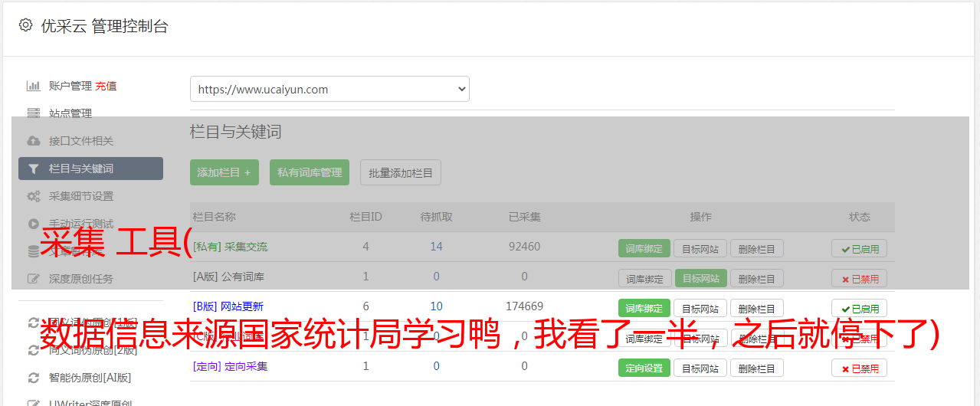Click 目标网站 in the 网站更新 row

point(700,308)
